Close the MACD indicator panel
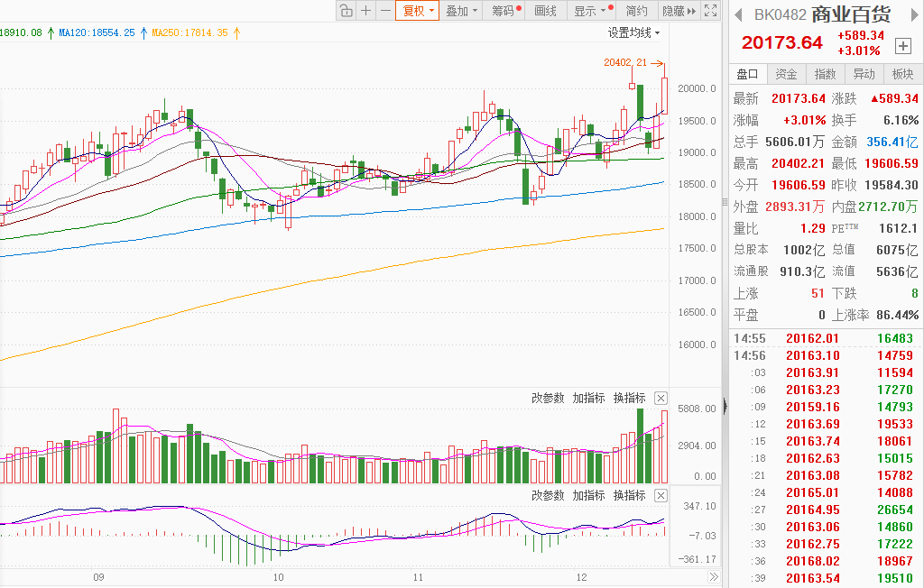Screen dimensions: 924x588 [661, 495]
